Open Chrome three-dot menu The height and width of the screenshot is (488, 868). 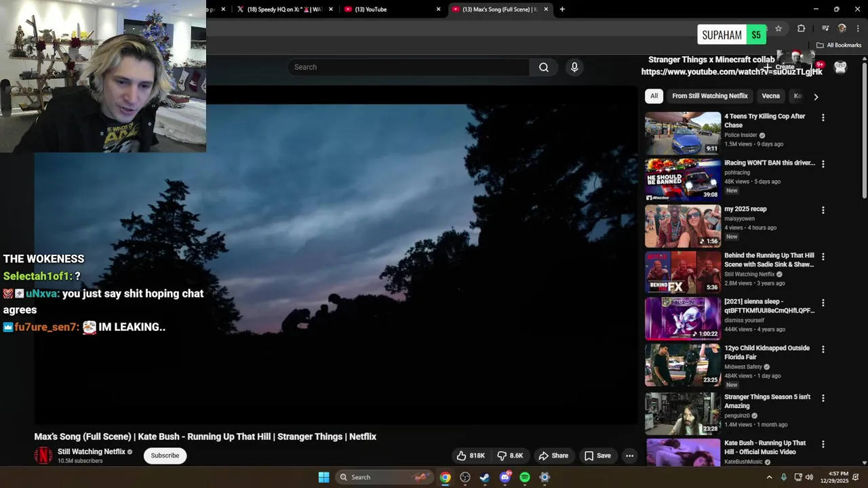[858, 28]
